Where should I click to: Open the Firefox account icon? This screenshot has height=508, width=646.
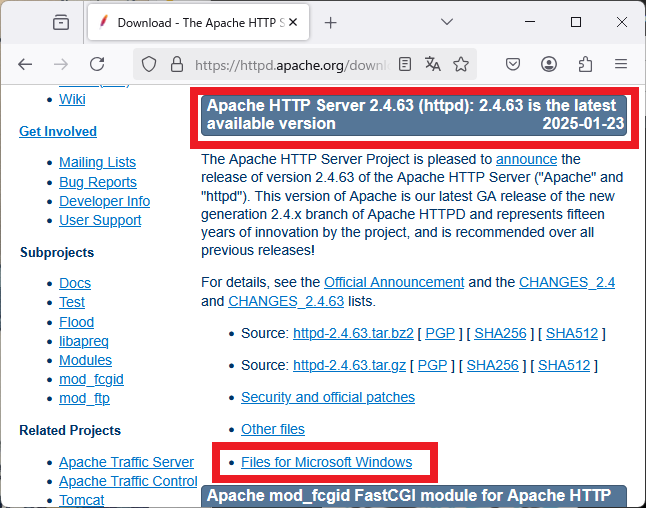549,64
